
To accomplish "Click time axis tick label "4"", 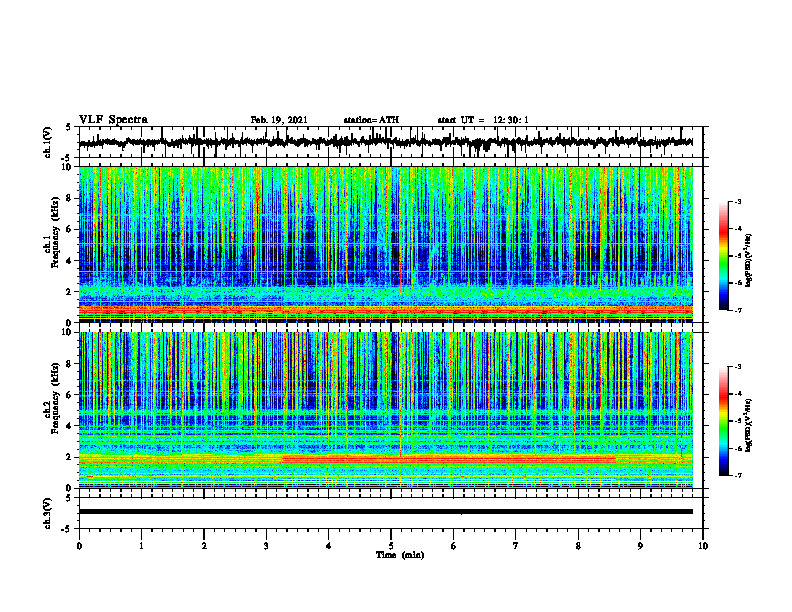I will (329, 546).
